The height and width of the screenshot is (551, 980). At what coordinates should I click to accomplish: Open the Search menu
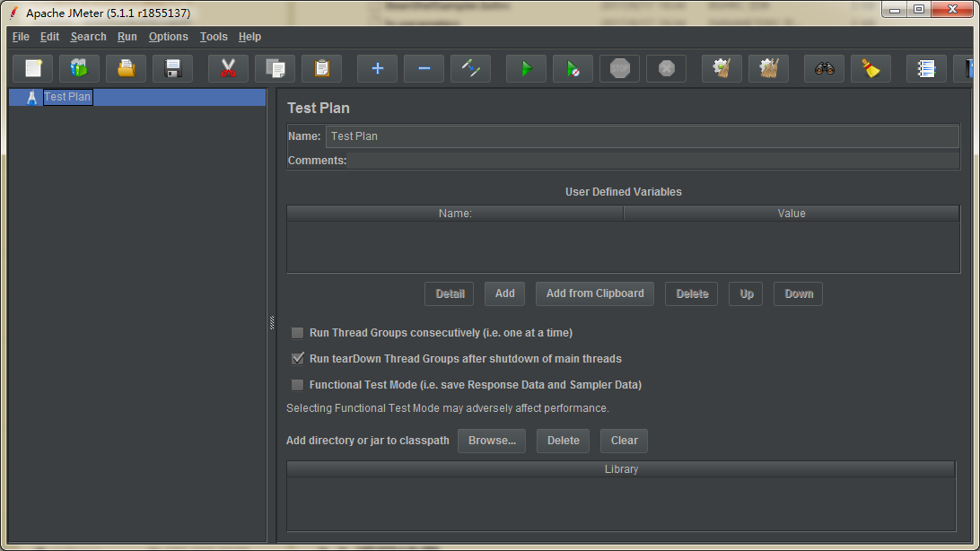(88, 37)
